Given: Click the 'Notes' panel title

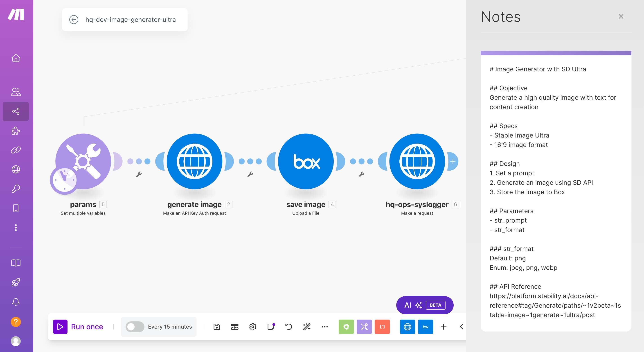Looking at the screenshot, I should [x=500, y=17].
